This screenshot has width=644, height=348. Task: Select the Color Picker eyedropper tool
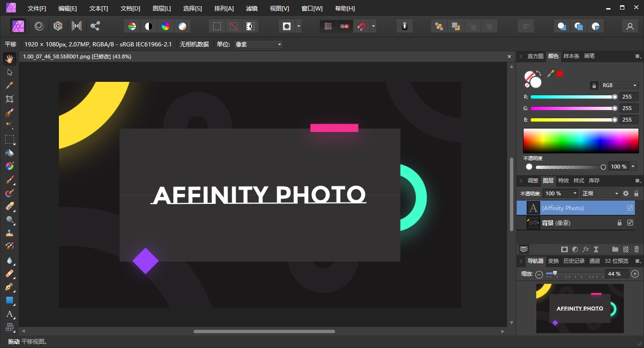click(10, 86)
